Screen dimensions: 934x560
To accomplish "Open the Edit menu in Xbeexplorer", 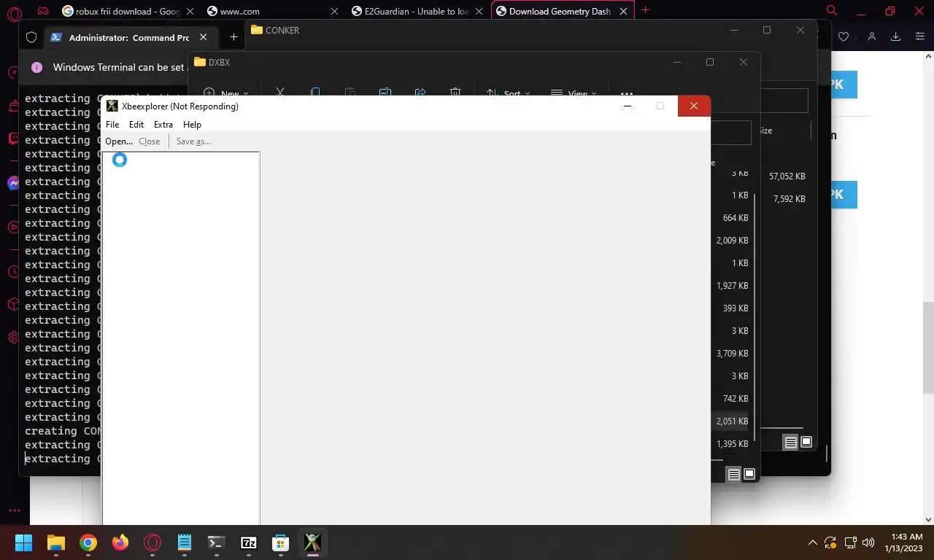I will pos(136,125).
